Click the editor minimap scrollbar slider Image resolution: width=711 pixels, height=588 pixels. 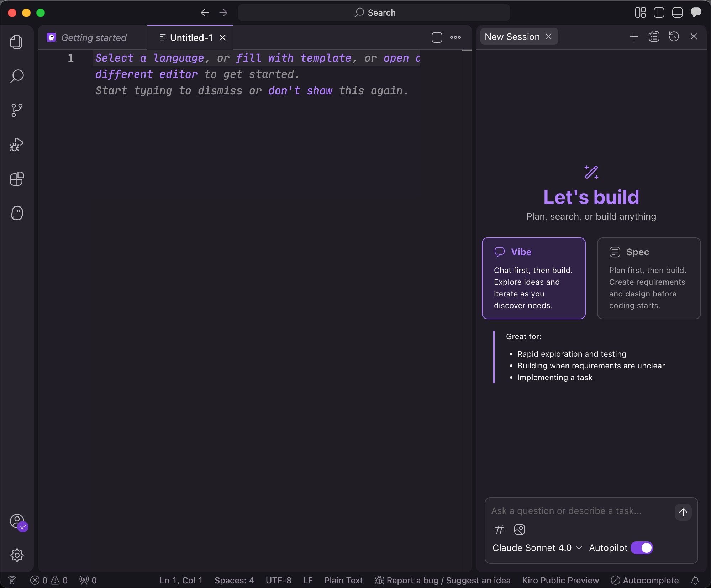(467, 51)
